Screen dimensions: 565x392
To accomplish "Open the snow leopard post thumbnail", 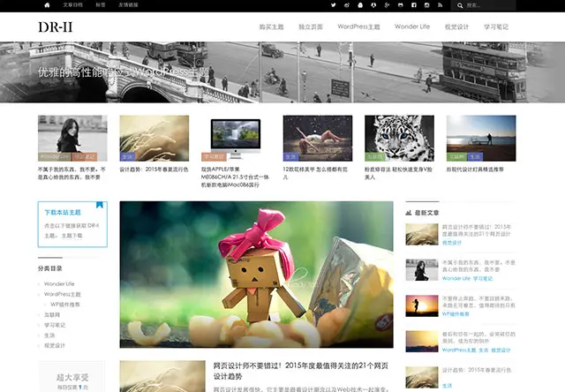I will click(x=399, y=138).
